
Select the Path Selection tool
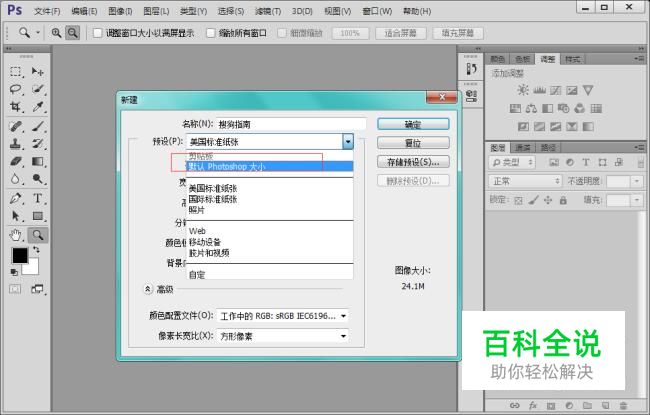[15, 216]
